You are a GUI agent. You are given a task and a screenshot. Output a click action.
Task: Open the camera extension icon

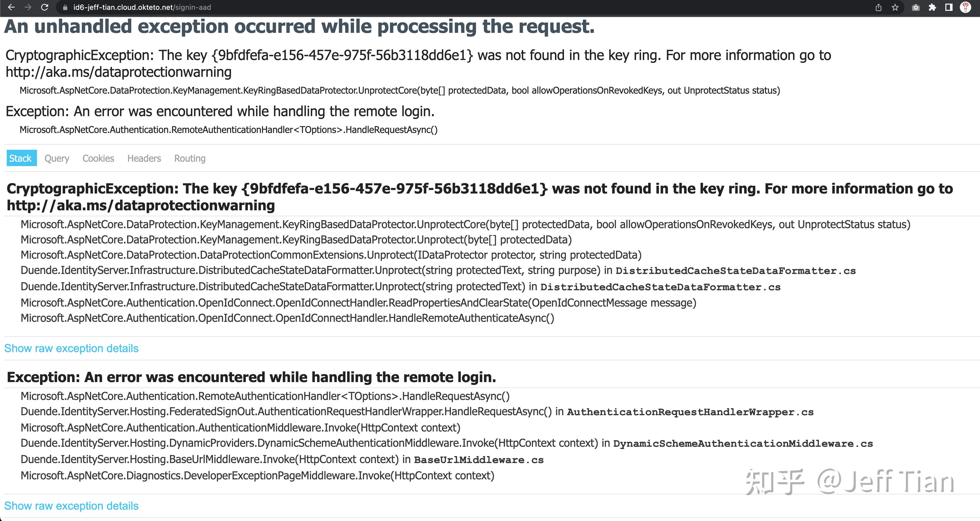(x=916, y=7)
